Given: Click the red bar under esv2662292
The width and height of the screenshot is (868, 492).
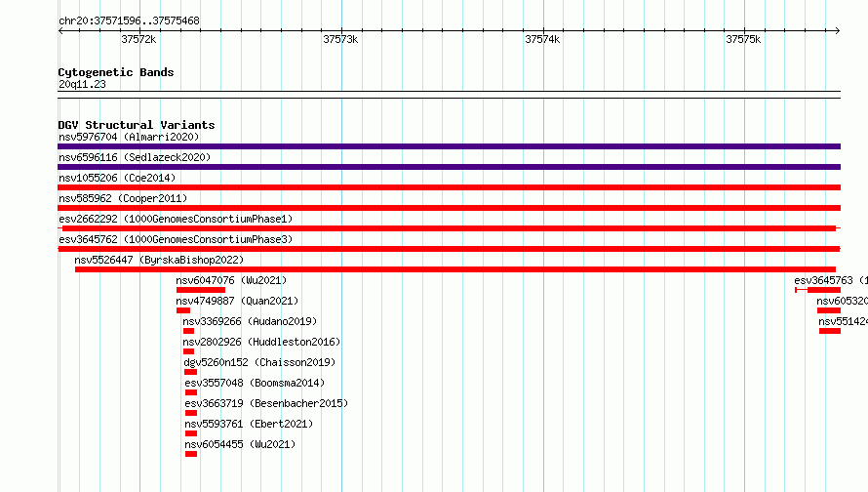Looking at the screenshot, I should pos(449,228).
